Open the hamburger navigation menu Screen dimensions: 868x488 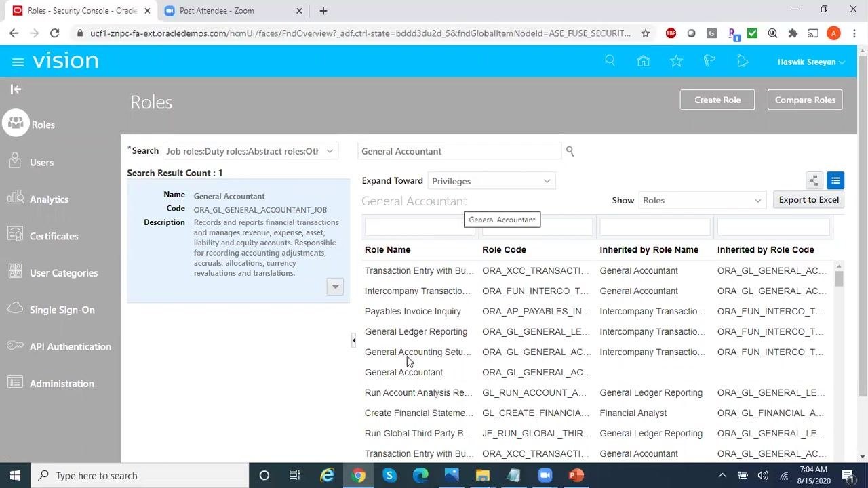tap(18, 62)
